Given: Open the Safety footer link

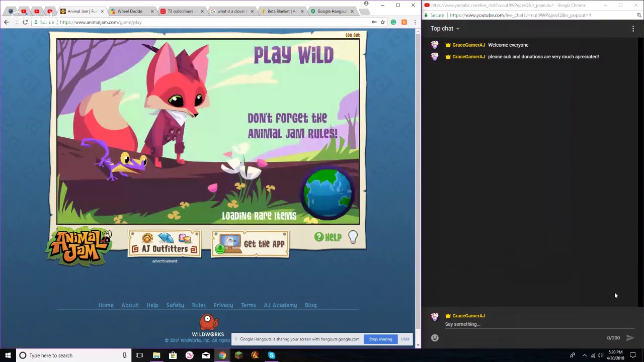Looking at the screenshot, I should (175, 305).
